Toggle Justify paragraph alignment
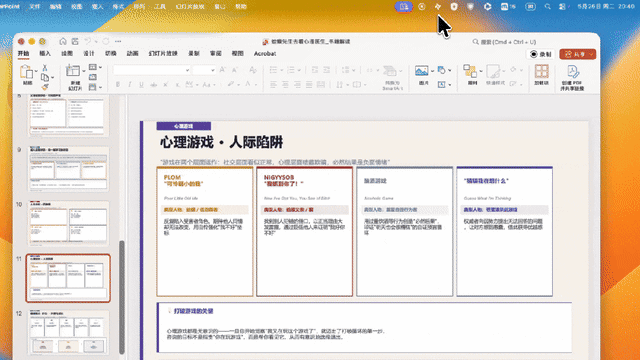The height and width of the screenshot is (360, 640). click(309, 84)
